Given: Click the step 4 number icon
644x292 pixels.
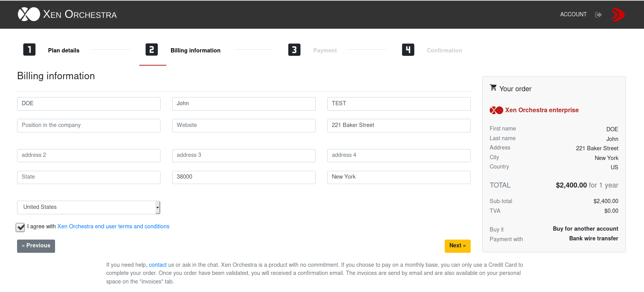Looking at the screenshot, I should click(408, 50).
